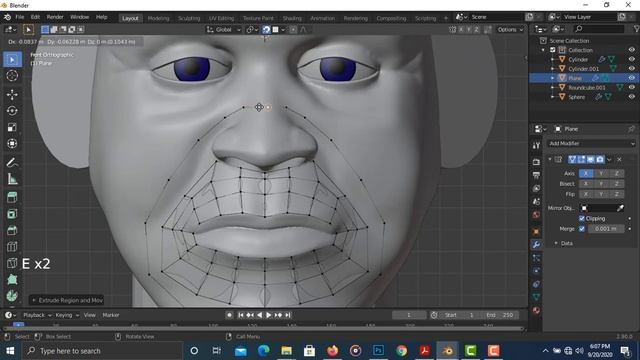Viewport: 640px width, 360px height.
Task: Select the Annotate tool
Action: point(12,162)
